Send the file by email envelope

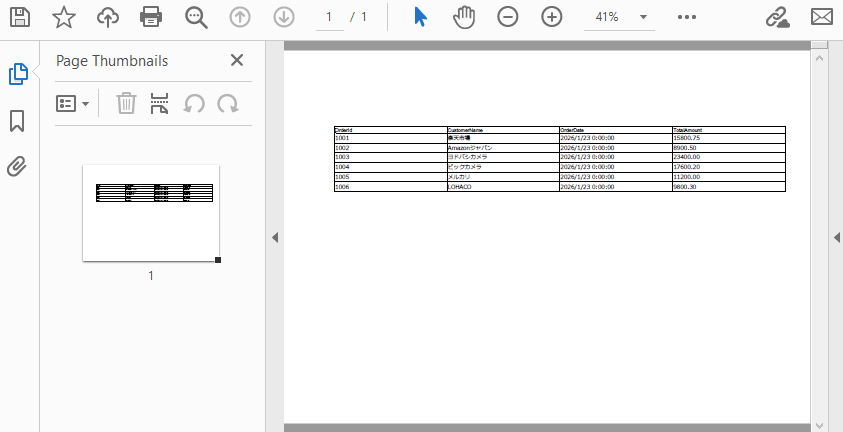[821, 17]
